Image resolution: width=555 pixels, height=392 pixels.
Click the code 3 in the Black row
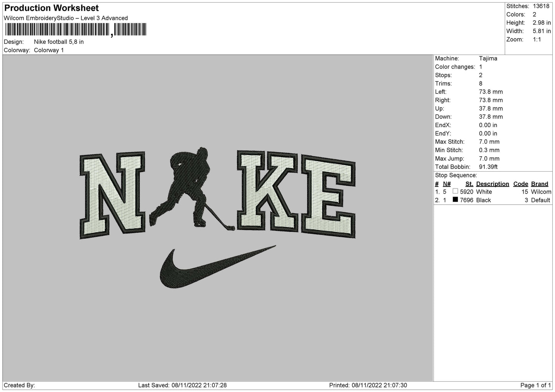point(527,200)
